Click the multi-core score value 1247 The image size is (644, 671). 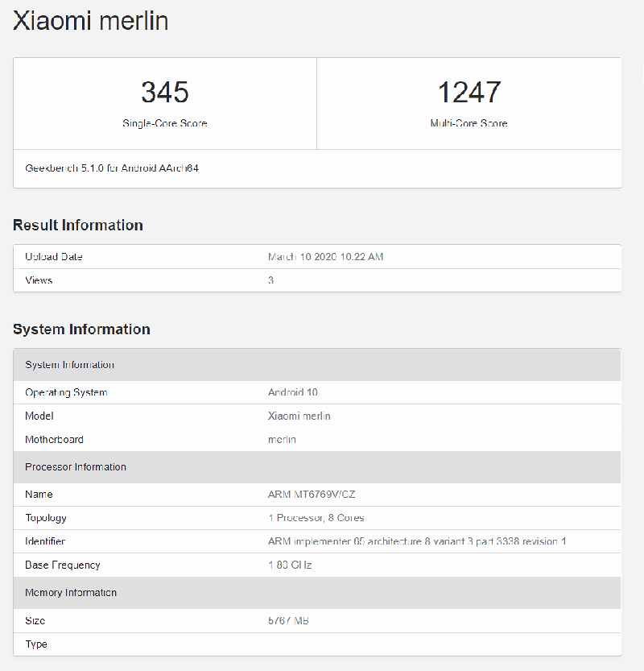click(469, 92)
